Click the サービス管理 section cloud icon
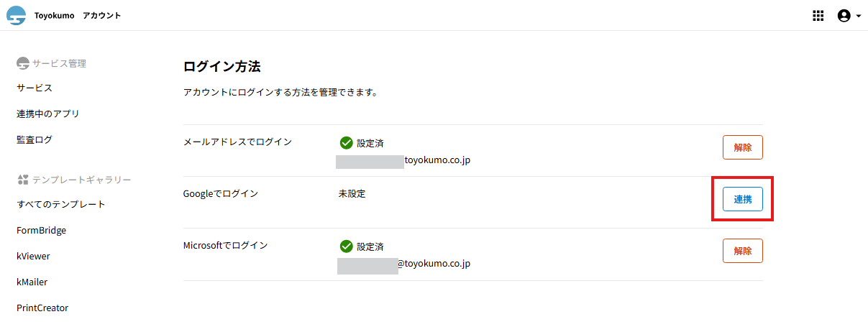Image resolution: width=868 pixels, height=332 pixels. click(23, 63)
